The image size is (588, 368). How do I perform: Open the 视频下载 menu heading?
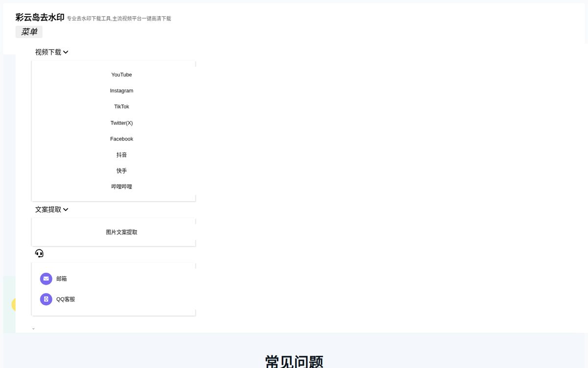click(48, 52)
